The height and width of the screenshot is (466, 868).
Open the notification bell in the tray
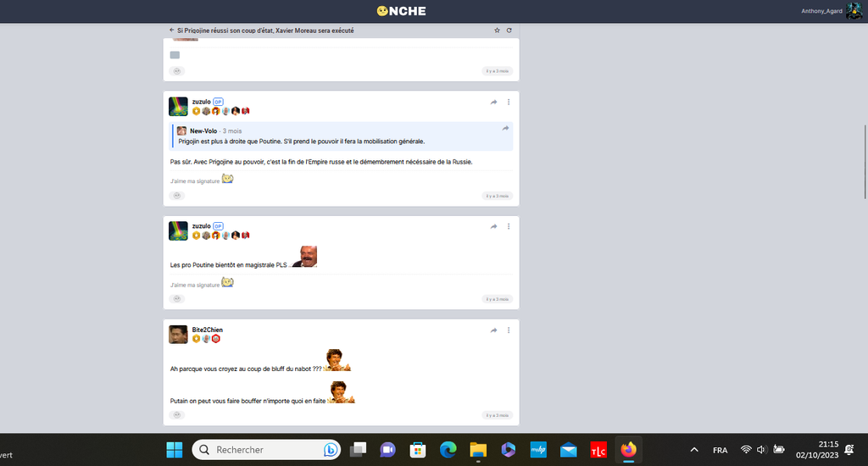tap(849, 450)
